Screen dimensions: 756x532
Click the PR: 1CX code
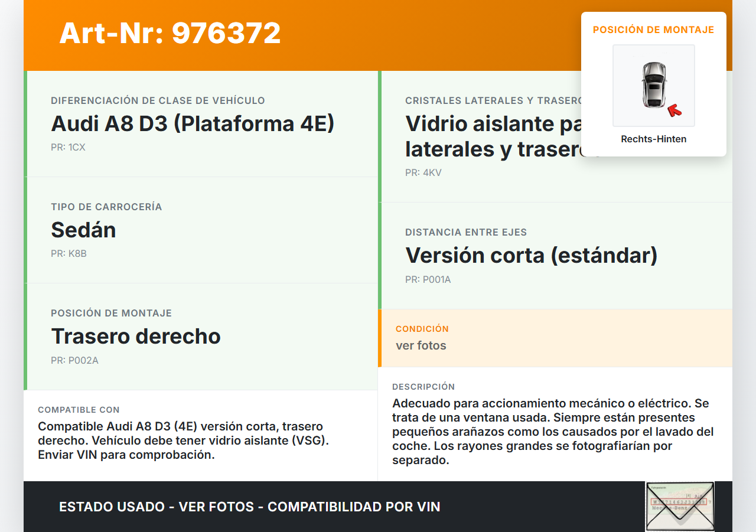tap(68, 148)
